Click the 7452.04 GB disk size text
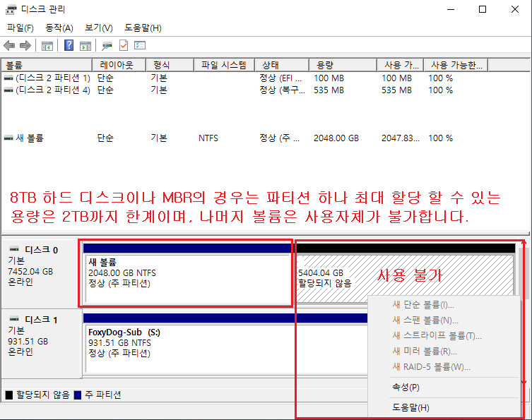This screenshot has height=420, width=532. (30, 272)
